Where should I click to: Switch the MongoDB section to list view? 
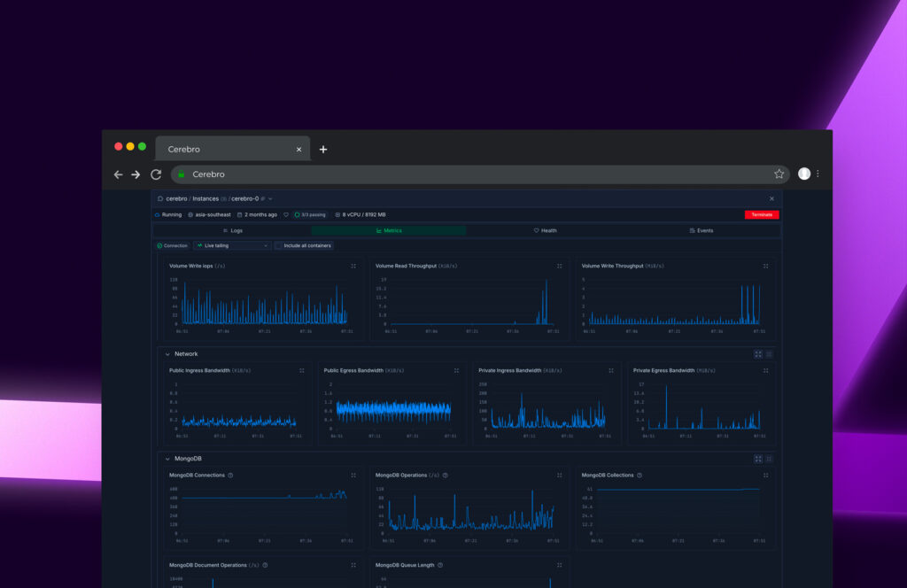(x=769, y=459)
